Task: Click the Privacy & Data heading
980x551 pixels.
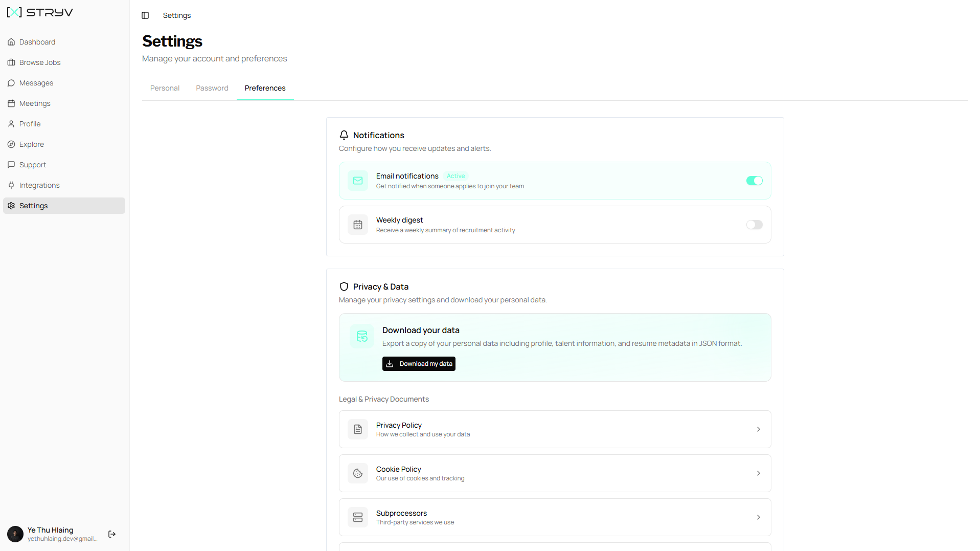Action: (x=381, y=286)
